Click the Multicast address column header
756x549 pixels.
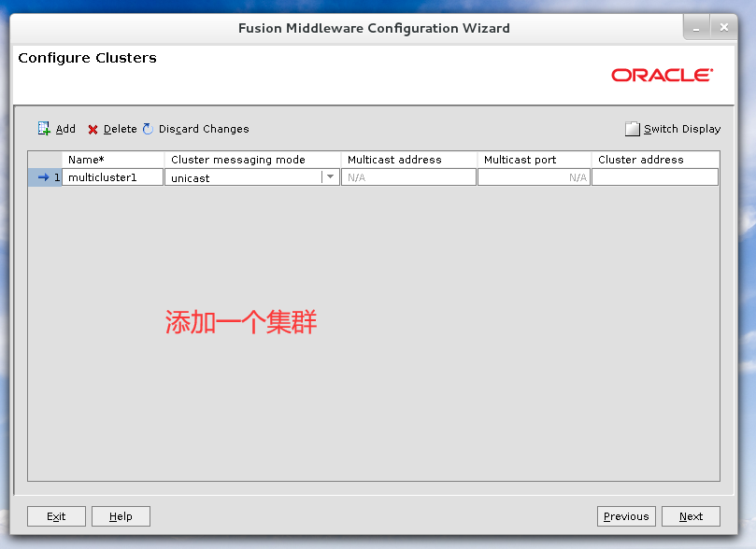coord(409,160)
